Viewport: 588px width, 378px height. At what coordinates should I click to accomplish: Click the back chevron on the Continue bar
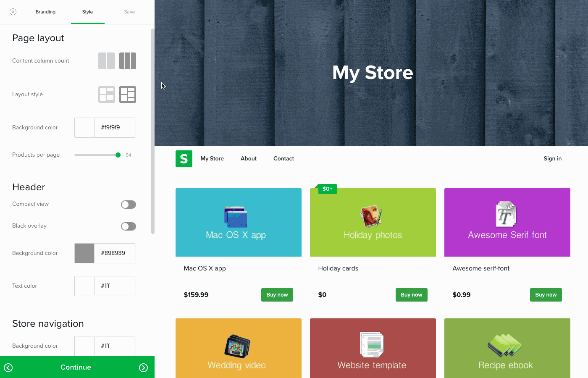pos(8,367)
